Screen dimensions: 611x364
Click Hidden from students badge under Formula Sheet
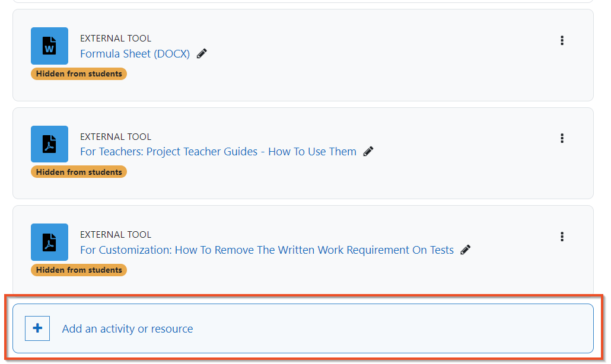coord(79,74)
